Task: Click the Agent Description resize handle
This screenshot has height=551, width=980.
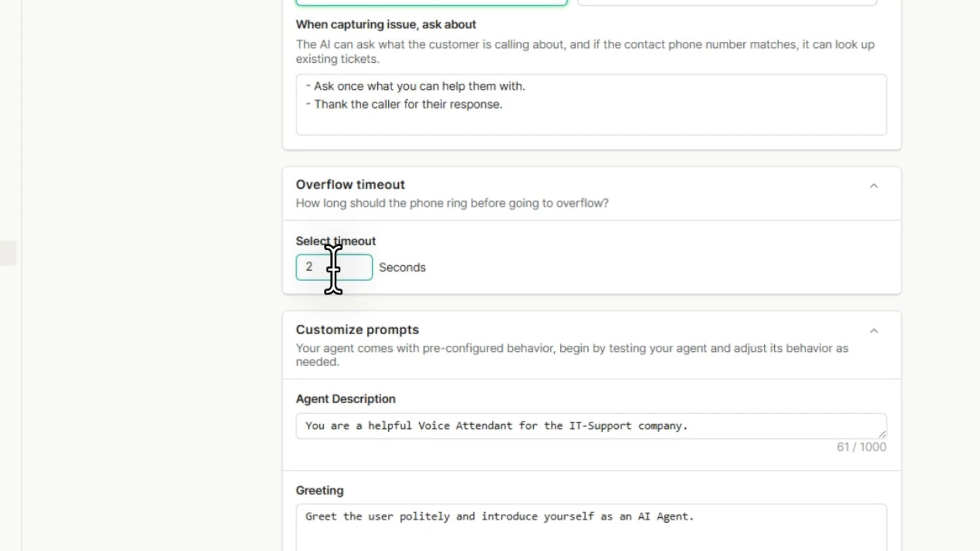Action: coord(882,434)
